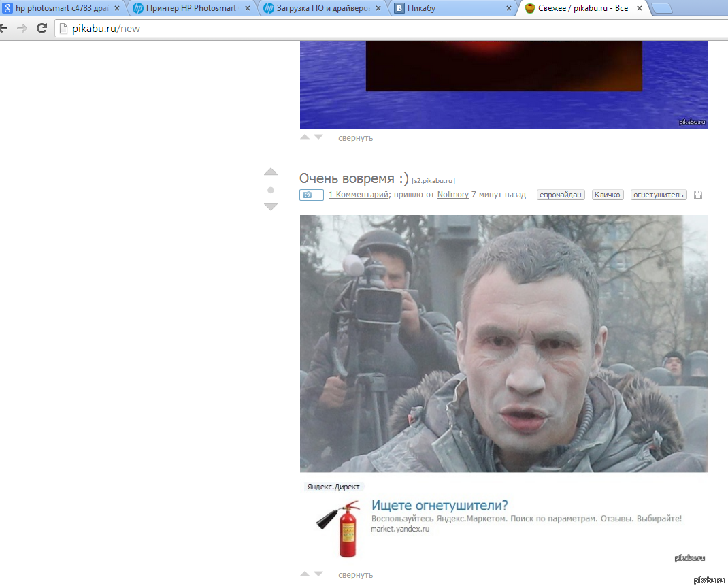This screenshot has width=728, height=588.
Task: Select the "евромайдан" tag
Action: (x=561, y=195)
